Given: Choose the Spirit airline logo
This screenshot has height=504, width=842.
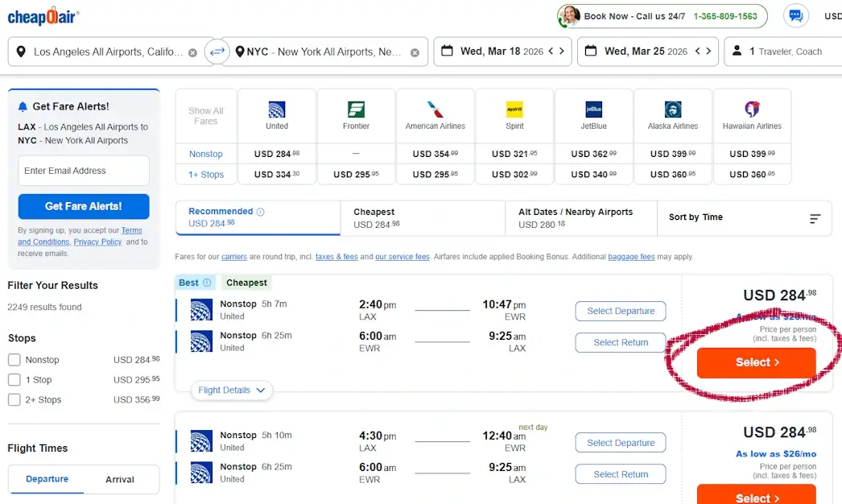Looking at the screenshot, I should click(514, 109).
